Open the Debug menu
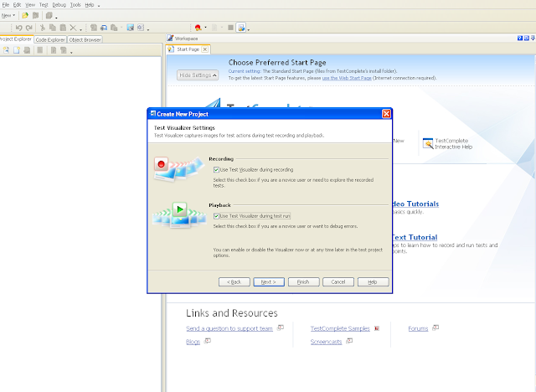The height and width of the screenshot is (392, 536). tap(59, 5)
